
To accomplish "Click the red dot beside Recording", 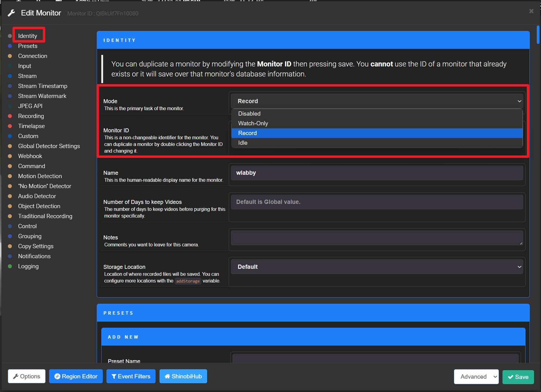I will [10, 116].
